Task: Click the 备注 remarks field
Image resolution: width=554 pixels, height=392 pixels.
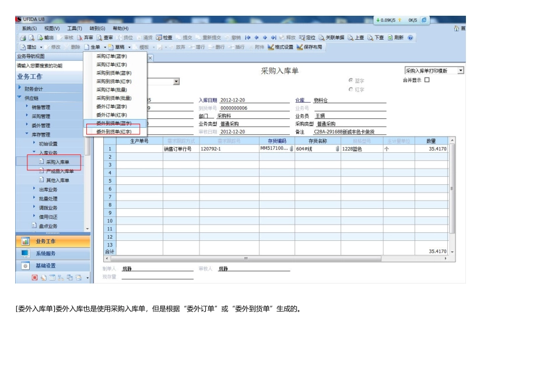Action: point(350,132)
